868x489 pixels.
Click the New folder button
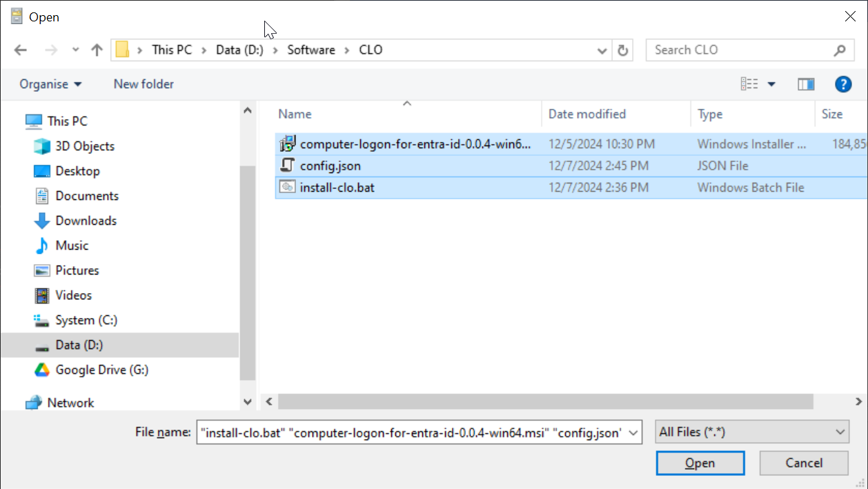pos(144,84)
